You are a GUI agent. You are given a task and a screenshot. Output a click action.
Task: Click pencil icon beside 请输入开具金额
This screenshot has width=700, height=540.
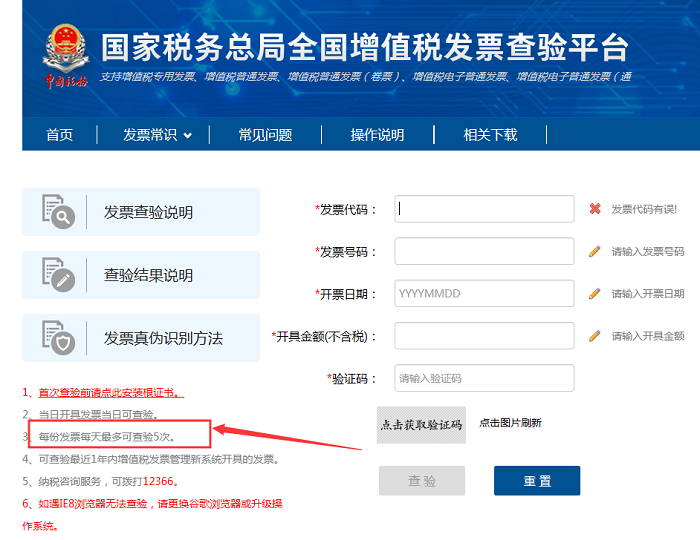coord(594,336)
